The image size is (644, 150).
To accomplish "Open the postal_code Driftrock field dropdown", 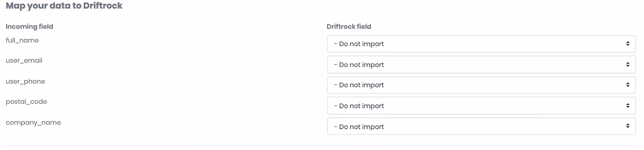I will [x=481, y=106].
